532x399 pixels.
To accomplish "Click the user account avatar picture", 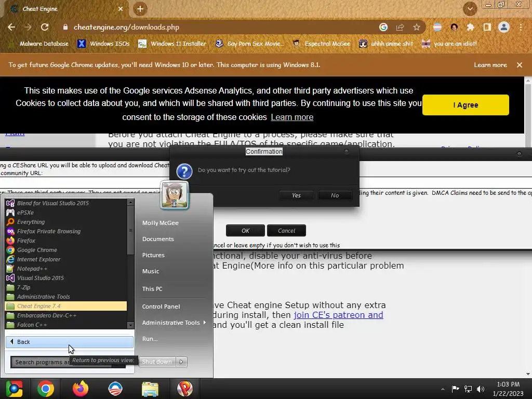I will tap(175, 195).
